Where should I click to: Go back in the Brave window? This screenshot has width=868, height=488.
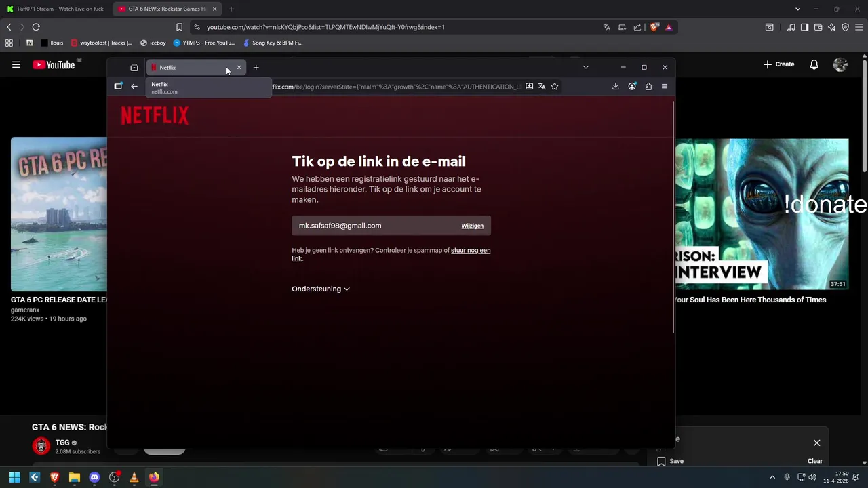click(9, 27)
